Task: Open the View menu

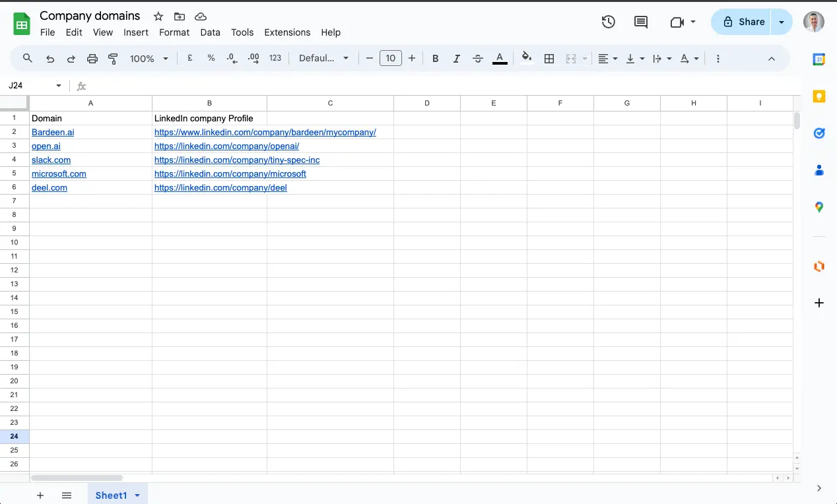Action: tap(103, 32)
